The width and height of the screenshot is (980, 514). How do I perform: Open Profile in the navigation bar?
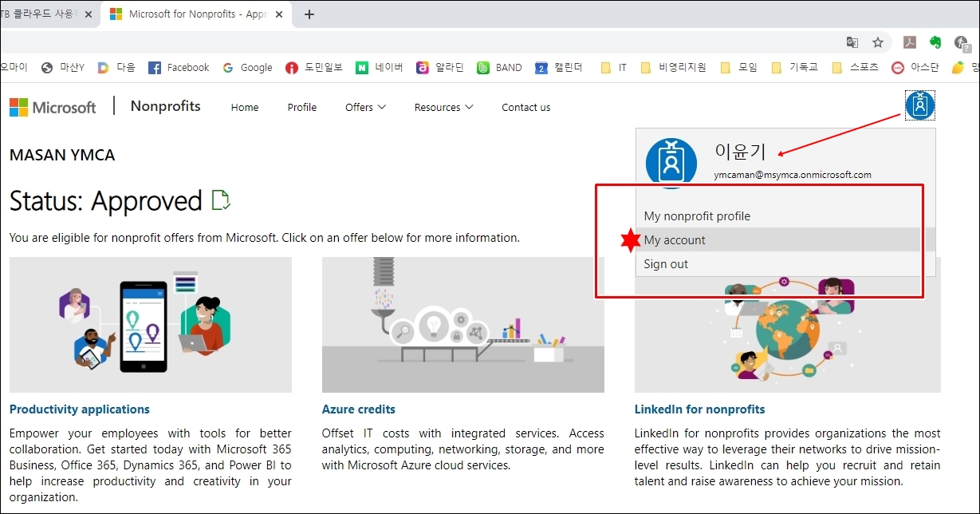tap(302, 107)
